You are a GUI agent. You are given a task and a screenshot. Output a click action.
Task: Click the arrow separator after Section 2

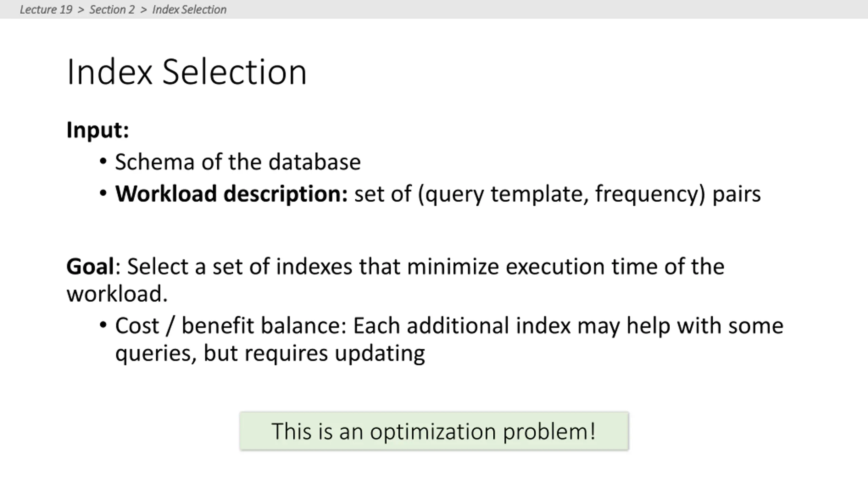point(143,10)
